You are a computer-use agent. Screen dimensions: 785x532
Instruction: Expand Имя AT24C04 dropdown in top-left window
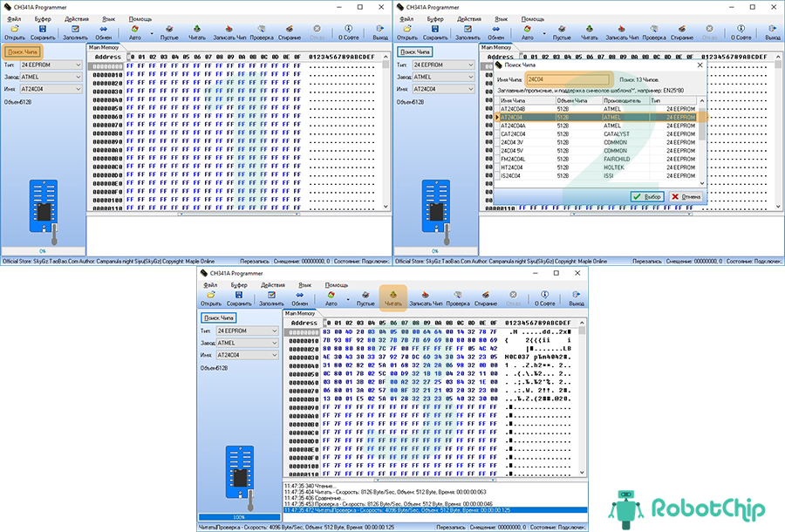point(78,88)
